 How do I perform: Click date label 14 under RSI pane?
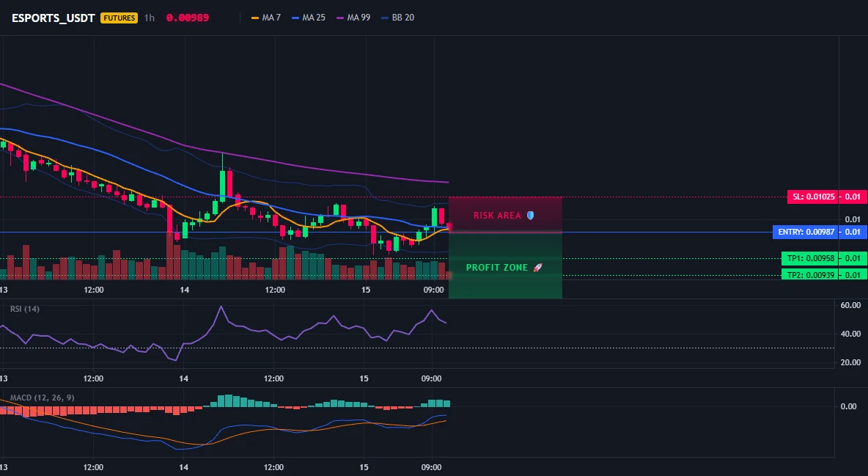tap(184, 378)
